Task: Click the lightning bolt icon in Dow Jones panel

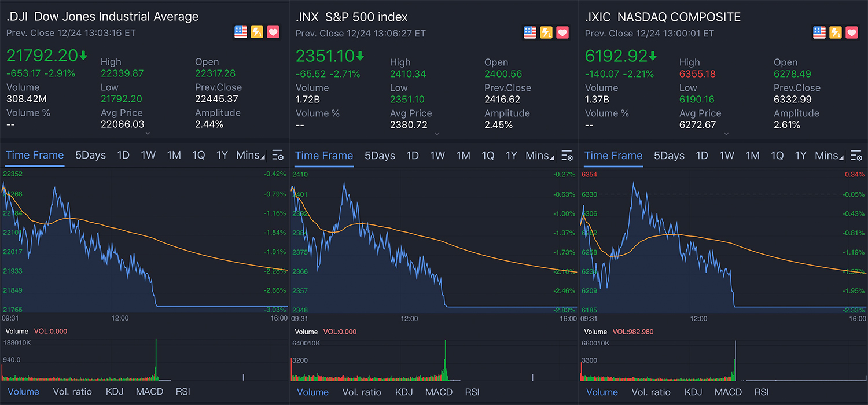Action: [257, 32]
